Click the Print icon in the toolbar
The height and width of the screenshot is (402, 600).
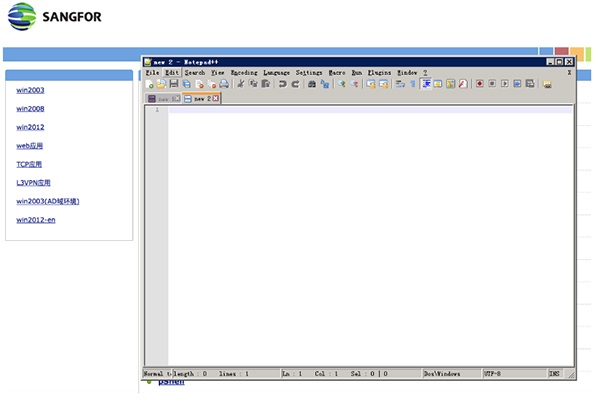click(224, 85)
